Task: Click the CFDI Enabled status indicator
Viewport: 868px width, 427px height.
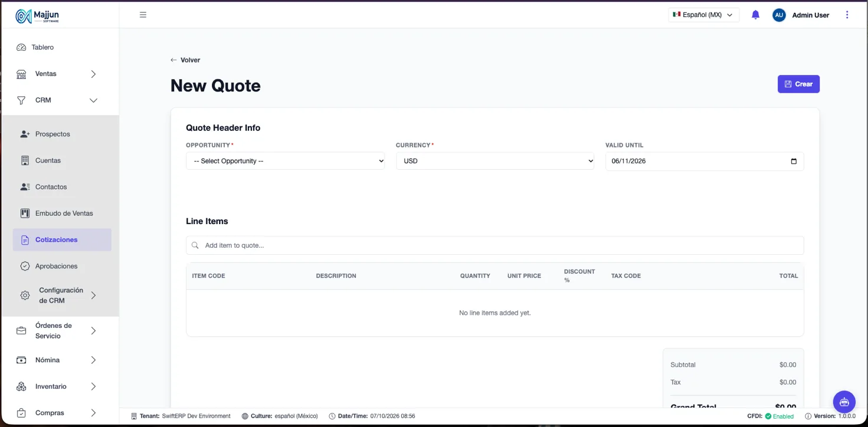Action: (771, 416)
